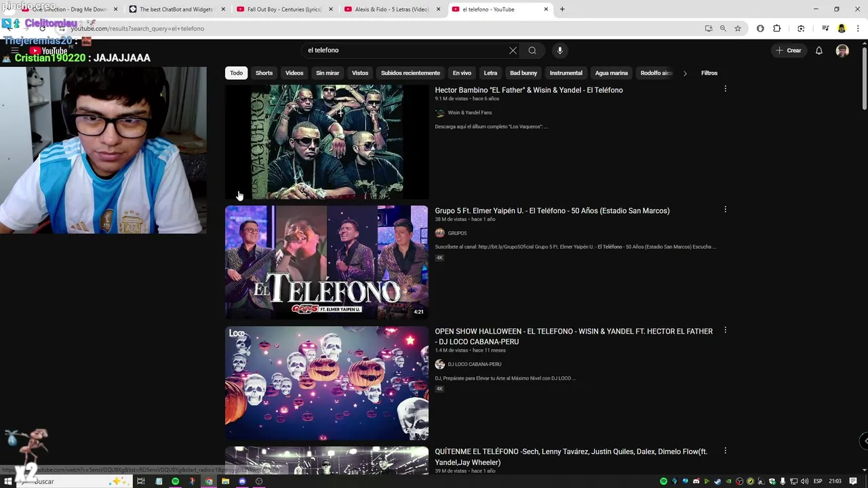Select the Todo filter chip
The image size is (868, 488).
pyautogui.click(x=236, y=73)
